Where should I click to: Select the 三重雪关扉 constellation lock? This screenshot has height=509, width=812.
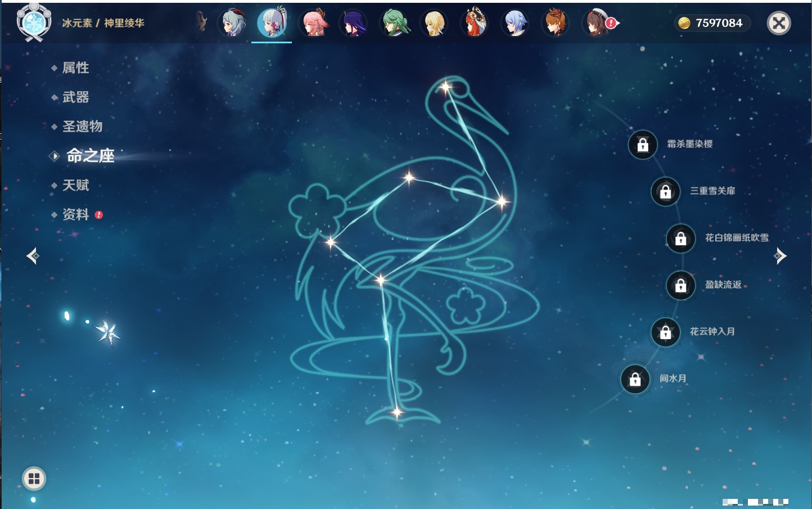click(665, 191)
